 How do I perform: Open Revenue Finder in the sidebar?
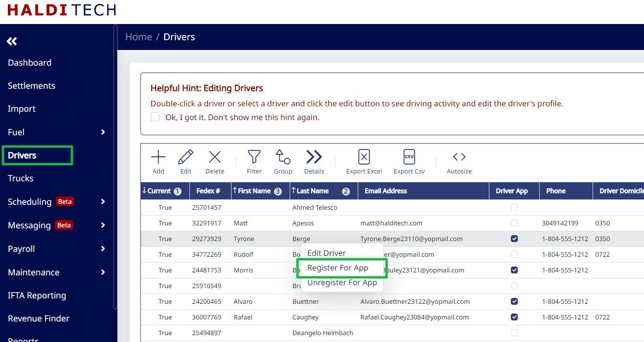click(x=39, y=318)
